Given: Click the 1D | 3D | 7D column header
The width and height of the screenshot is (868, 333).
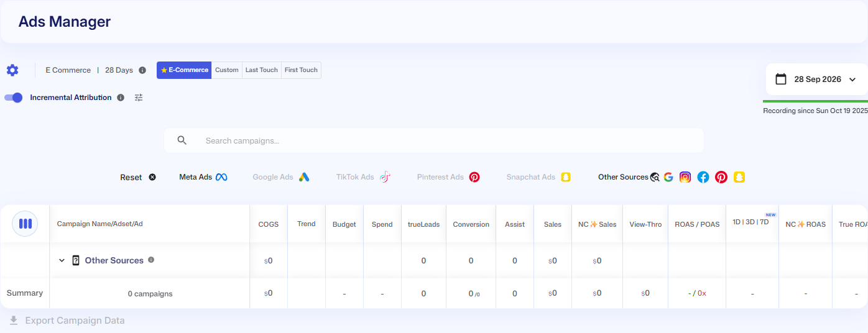Looking at the screenshot, I should point(751,222).
